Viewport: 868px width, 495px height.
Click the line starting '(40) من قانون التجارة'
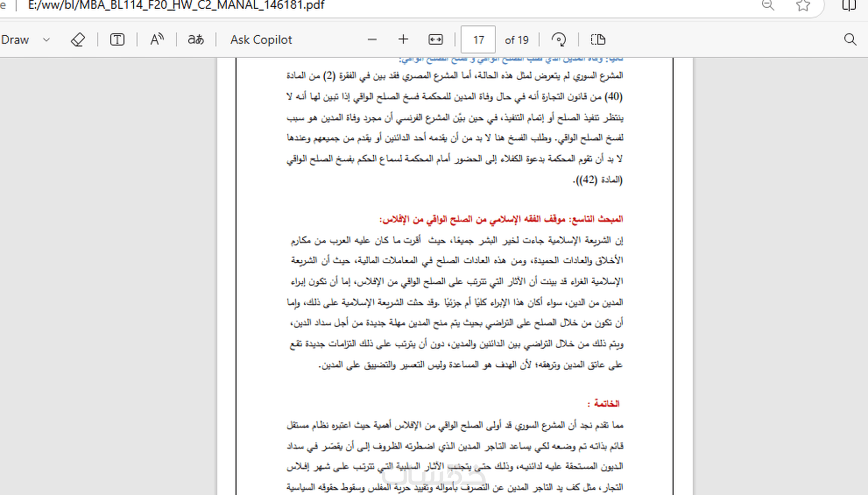(454, 96)
